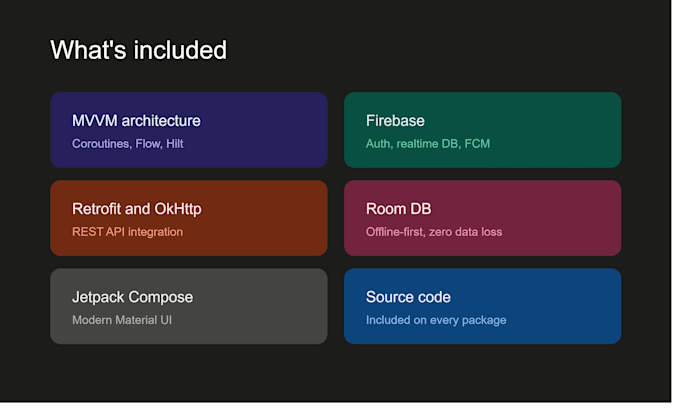
Task: Select the MVVM architecture card title
Action: click(136, 121)
